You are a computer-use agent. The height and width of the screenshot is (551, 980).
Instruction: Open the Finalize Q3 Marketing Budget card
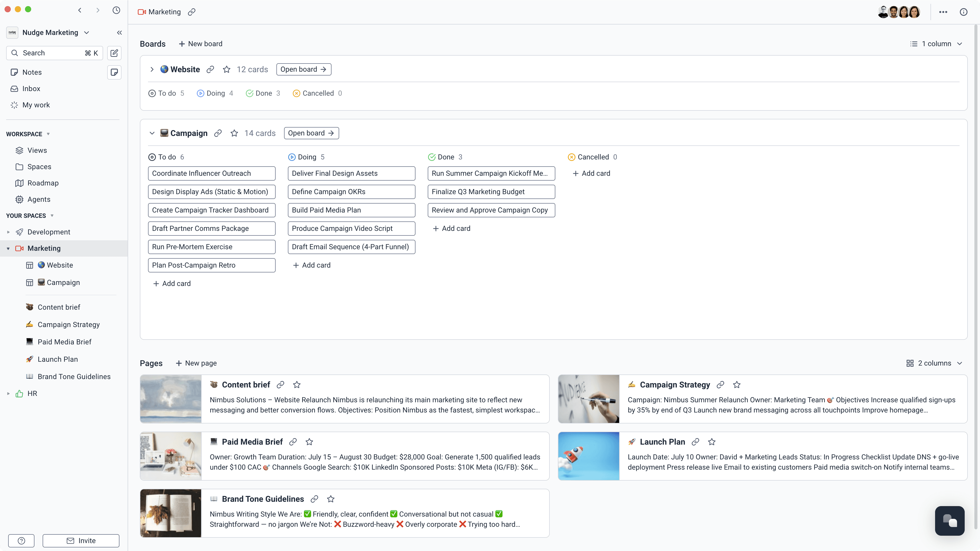coord(491,192)
